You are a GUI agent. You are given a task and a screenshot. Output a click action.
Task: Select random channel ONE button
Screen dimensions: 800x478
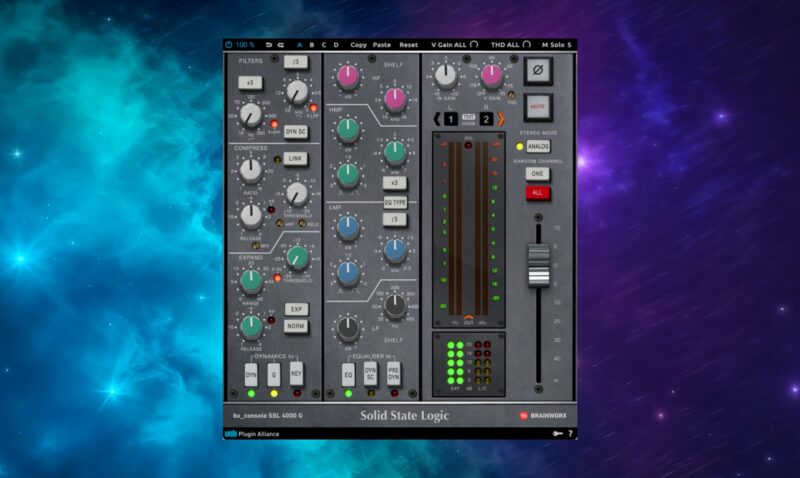[x=538, y=174]
